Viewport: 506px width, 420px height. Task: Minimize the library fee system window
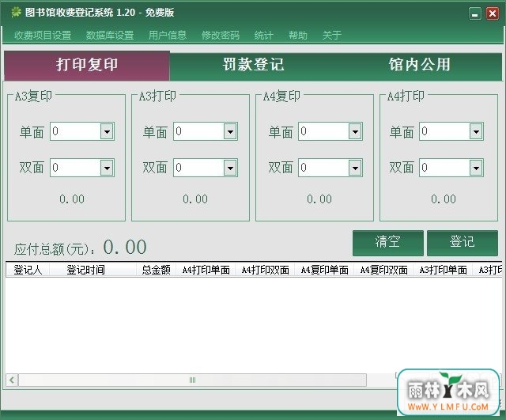pyautogui.click(x=475, y=14)
